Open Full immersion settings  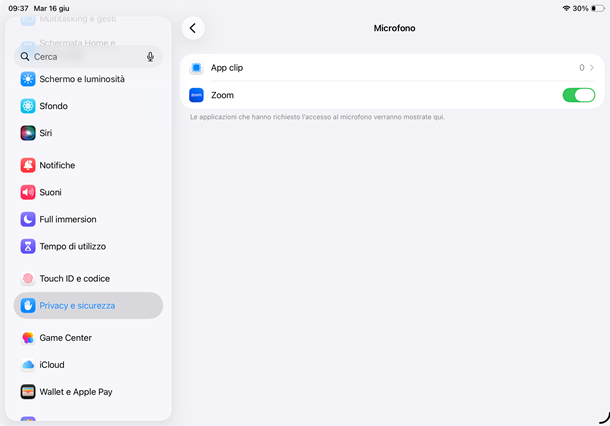(88, 219)
